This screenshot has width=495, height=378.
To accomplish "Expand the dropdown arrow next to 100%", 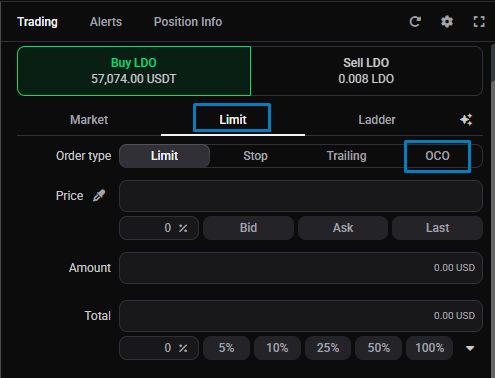I will coord(470,348).
